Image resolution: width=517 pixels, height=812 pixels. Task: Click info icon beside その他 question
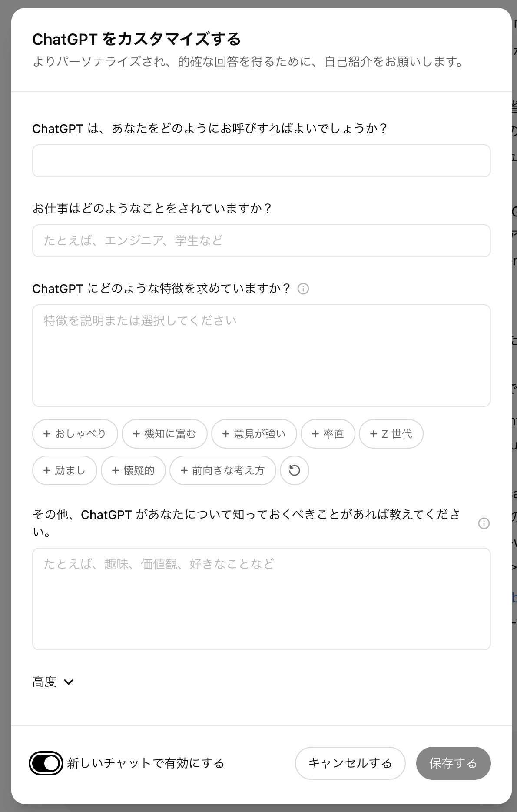point(484,523)
